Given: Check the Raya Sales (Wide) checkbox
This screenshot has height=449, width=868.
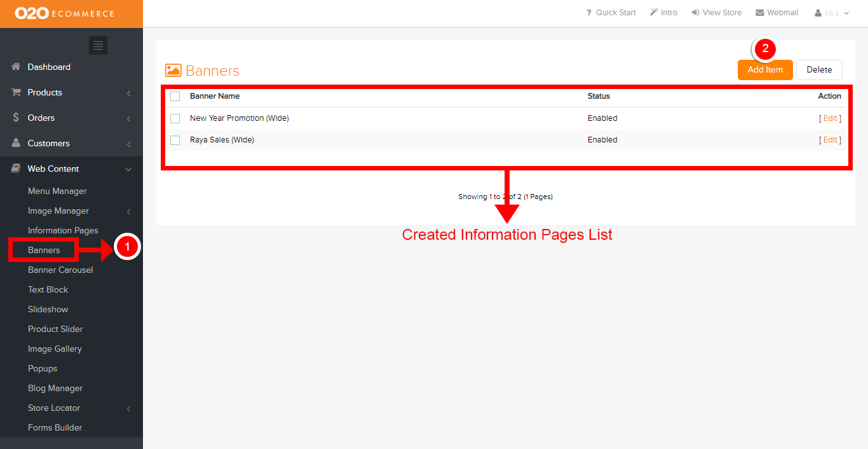Looking at the screenshot, I should (175, 141).
